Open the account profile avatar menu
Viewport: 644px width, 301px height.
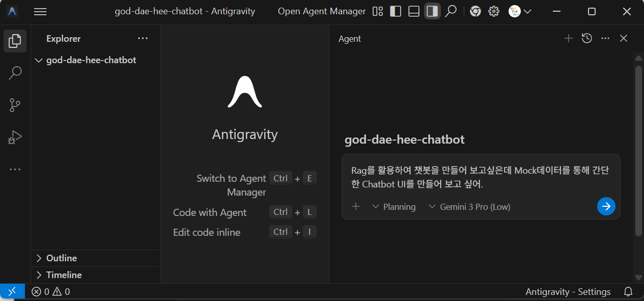(520, 11)
